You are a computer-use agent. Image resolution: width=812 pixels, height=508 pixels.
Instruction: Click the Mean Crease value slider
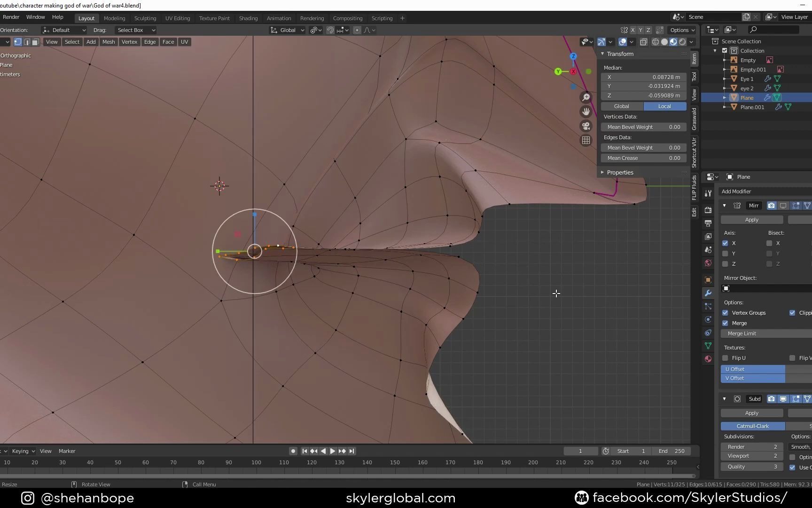[x=643, y=158]
